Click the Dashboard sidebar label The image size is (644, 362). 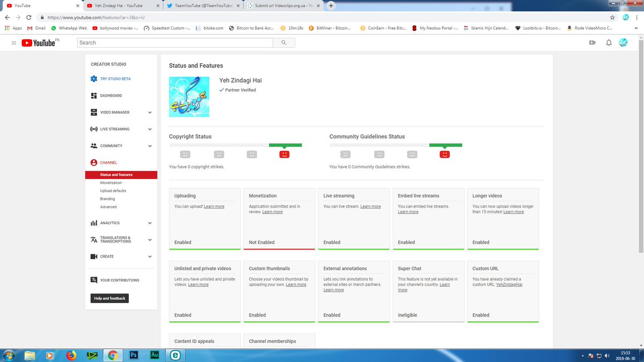(111, 95)
